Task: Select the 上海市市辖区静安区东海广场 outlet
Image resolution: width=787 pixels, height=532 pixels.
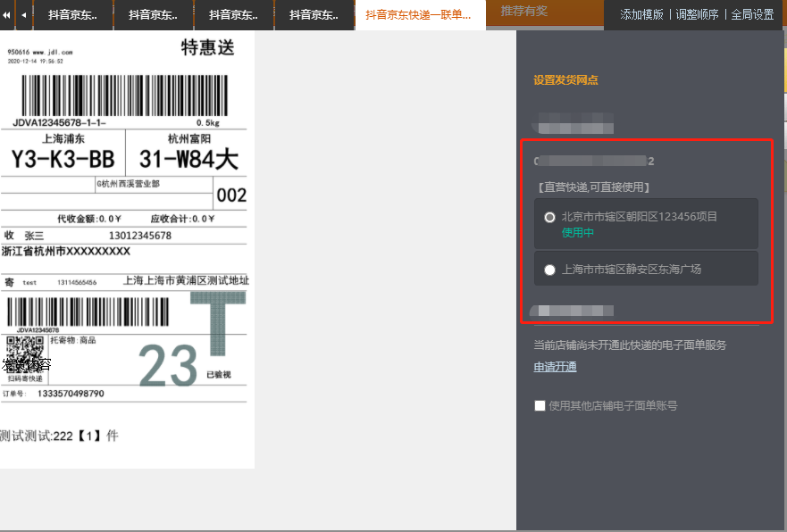Action: click(549, 270)
